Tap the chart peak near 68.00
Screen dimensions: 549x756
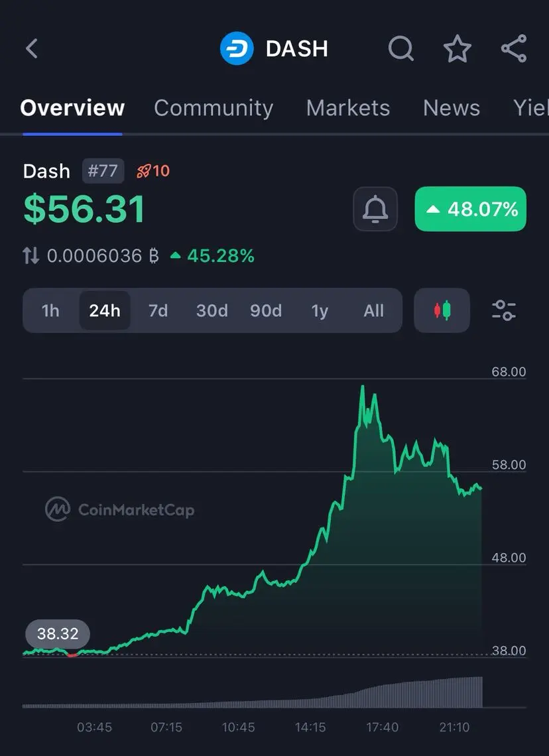point(363,387)
